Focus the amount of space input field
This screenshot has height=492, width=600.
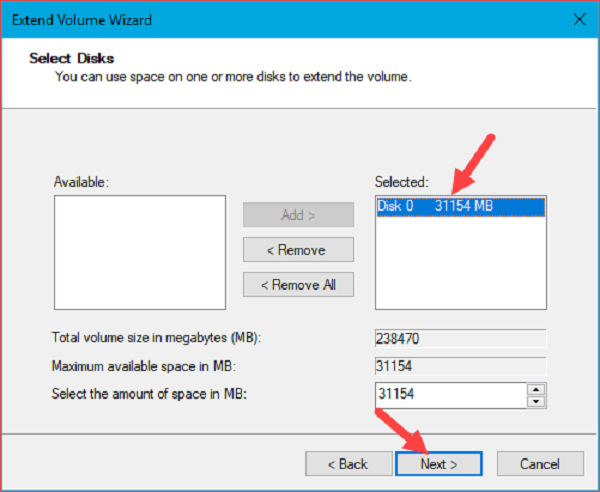pyautogui.click(x=450, y=395)
